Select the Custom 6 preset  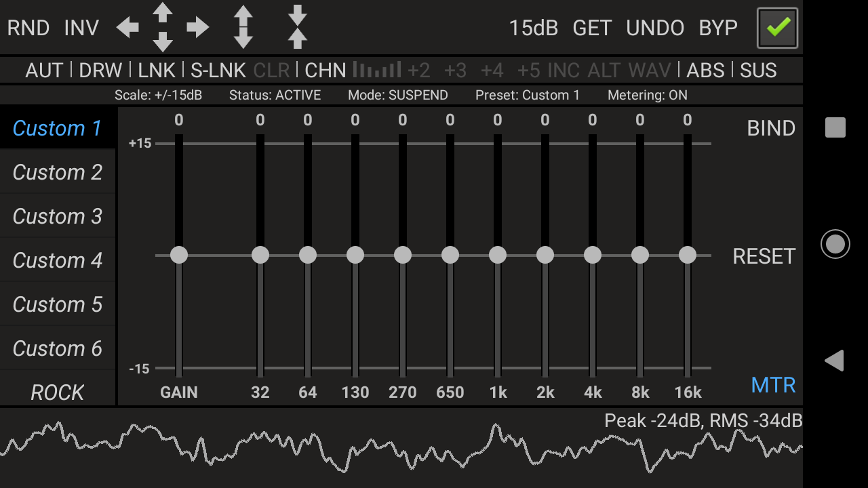[58, 348]
